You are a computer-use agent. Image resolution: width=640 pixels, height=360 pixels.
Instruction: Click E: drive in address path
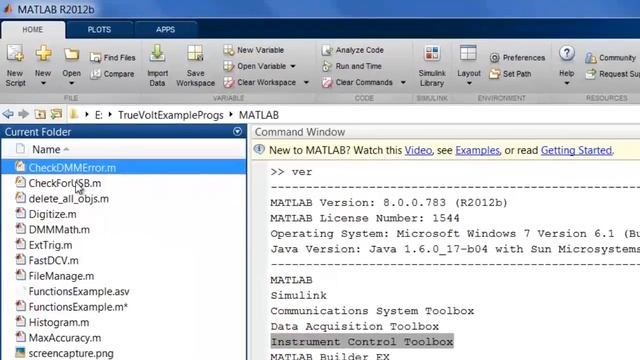coord(99,115)
